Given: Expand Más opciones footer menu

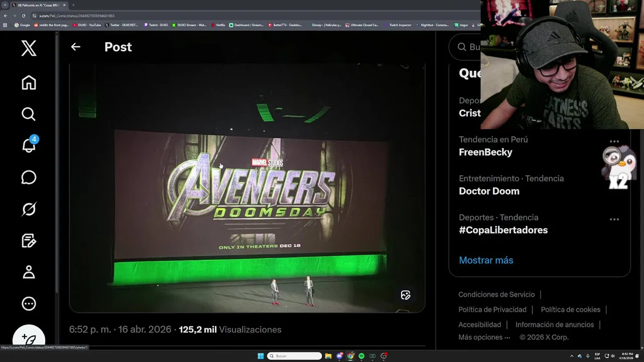Looking at the screenshot, I should pyautogui.click(x=484, y=337).
